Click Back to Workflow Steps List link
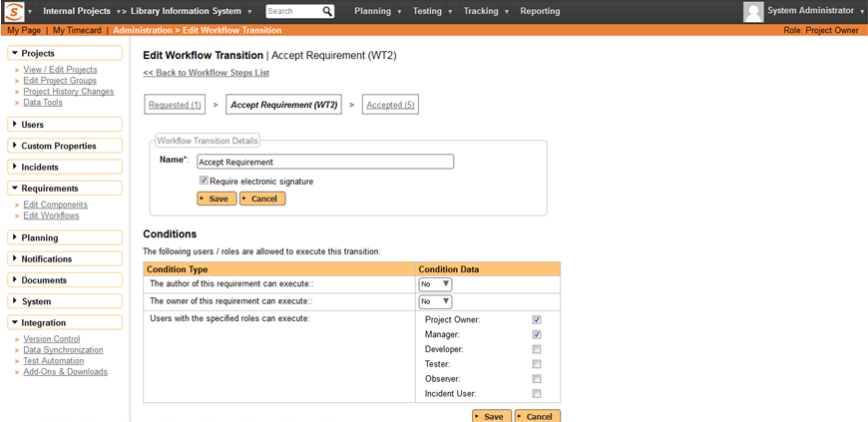868x422 pixels. coord(206,73)
